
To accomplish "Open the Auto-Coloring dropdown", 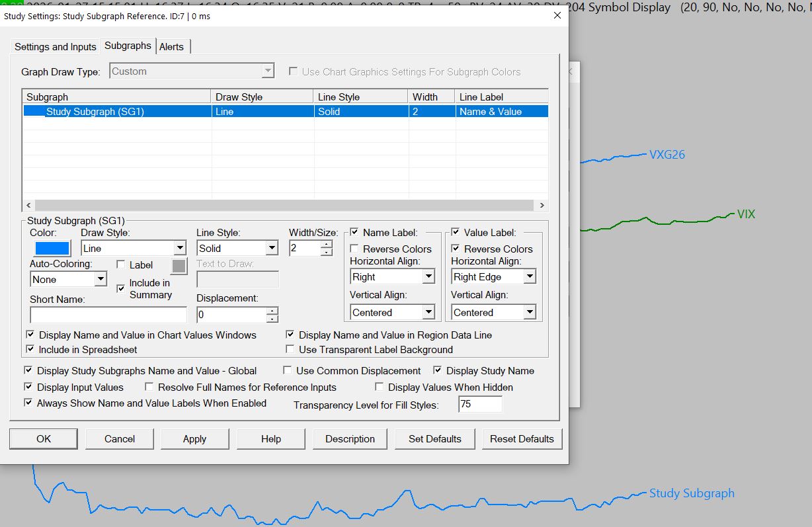I will (100, 280).
